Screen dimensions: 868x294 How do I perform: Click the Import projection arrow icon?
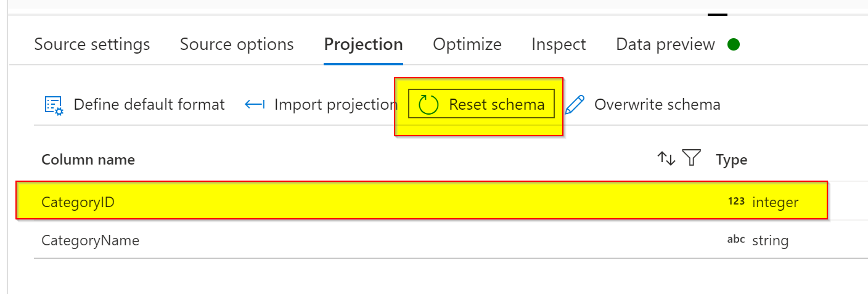(255, 105)
